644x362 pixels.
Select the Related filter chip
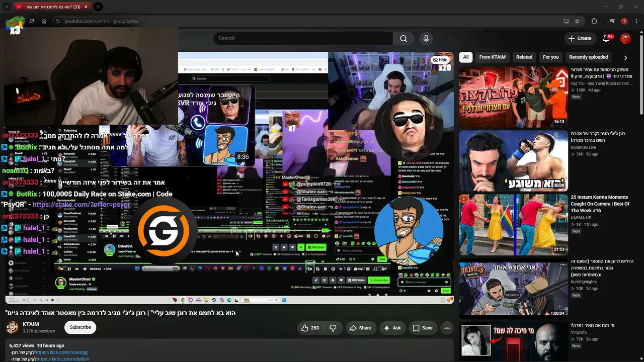(524, 57)
